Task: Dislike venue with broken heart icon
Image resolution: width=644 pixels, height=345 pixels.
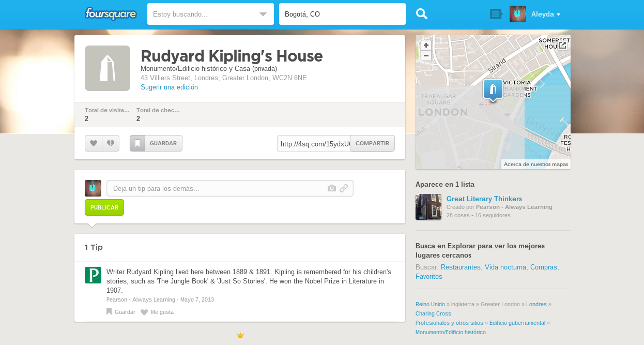Action: pyautogui.click(x=111, y=143)
